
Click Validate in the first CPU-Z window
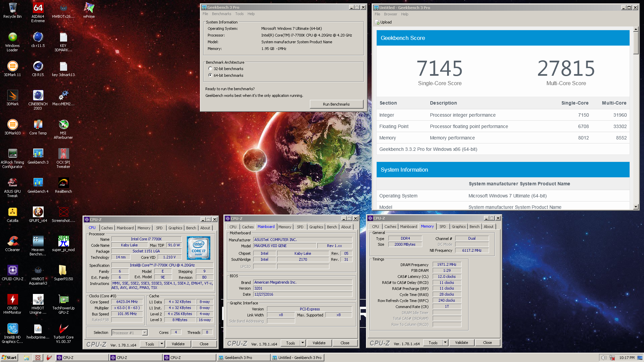[178, 344]
